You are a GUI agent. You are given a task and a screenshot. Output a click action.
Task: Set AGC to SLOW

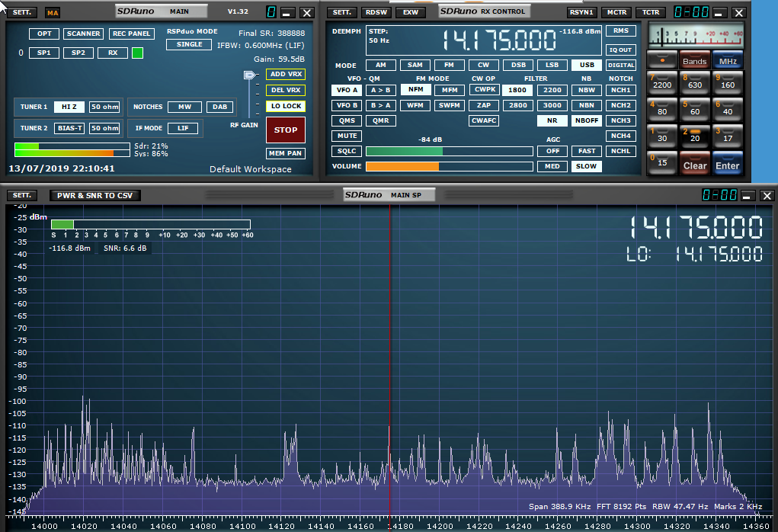587,166
